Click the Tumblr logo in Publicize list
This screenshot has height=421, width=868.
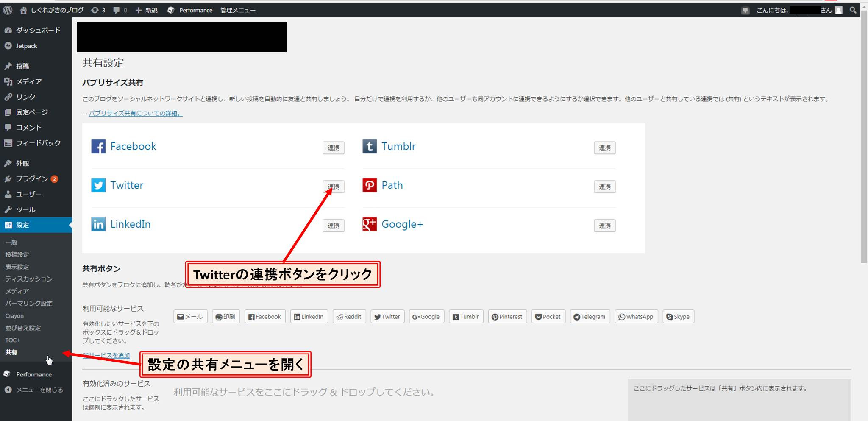[x=370, y=146]
